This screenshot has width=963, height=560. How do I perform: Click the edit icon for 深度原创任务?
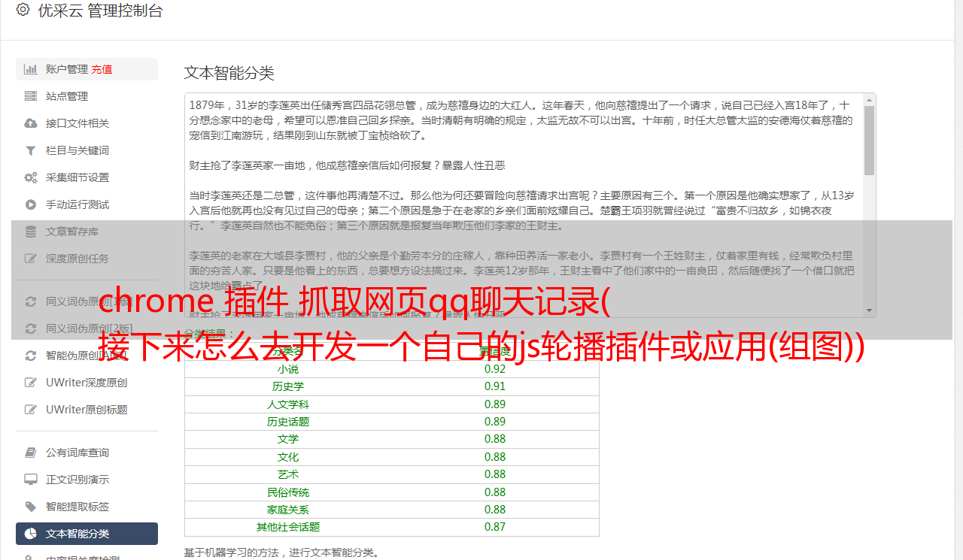coord(30,259)
